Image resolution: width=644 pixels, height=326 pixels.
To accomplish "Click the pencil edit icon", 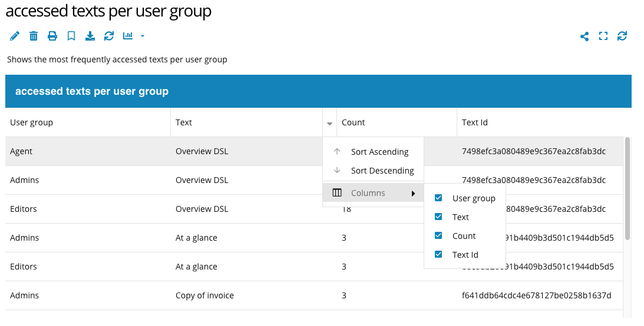I will (x=14, y=36).
